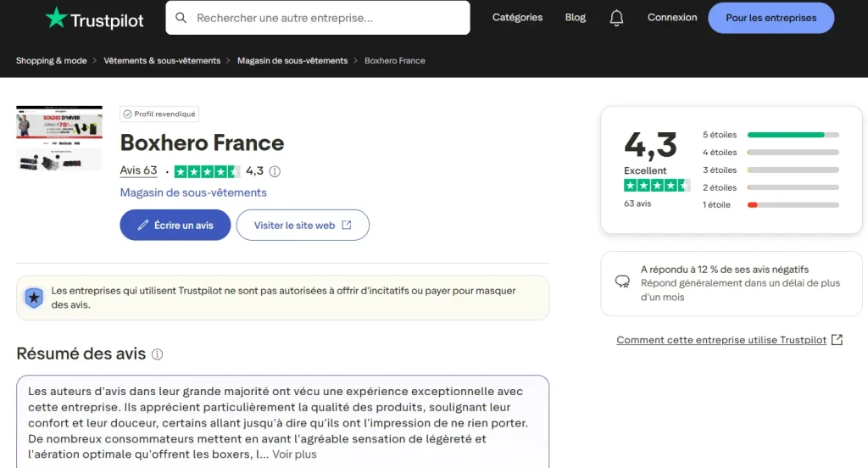Open Comment cette entreprise utilise Trustpilot
This screenshot has width=868, height=468.
(721, 339)
